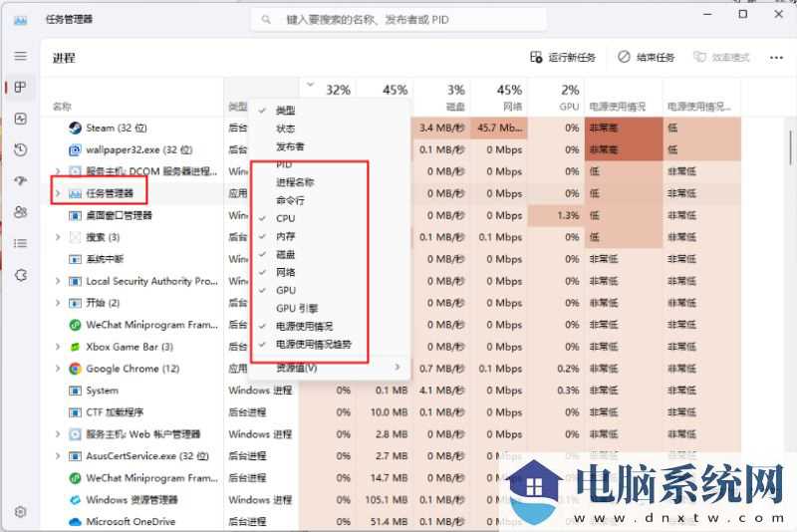The image size is (797, 532).
Task: Click the 1.3% GPU value cell
Action: [x=556, y=215]
